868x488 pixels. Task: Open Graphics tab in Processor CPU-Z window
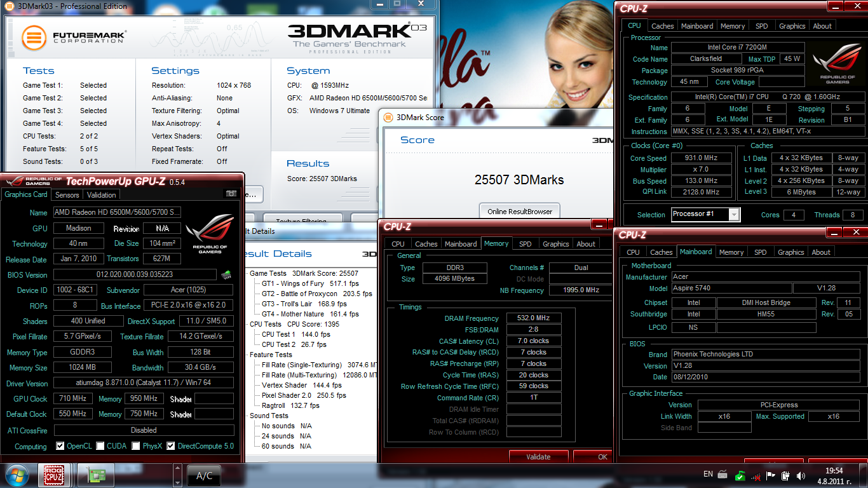(x=792, y=26)
